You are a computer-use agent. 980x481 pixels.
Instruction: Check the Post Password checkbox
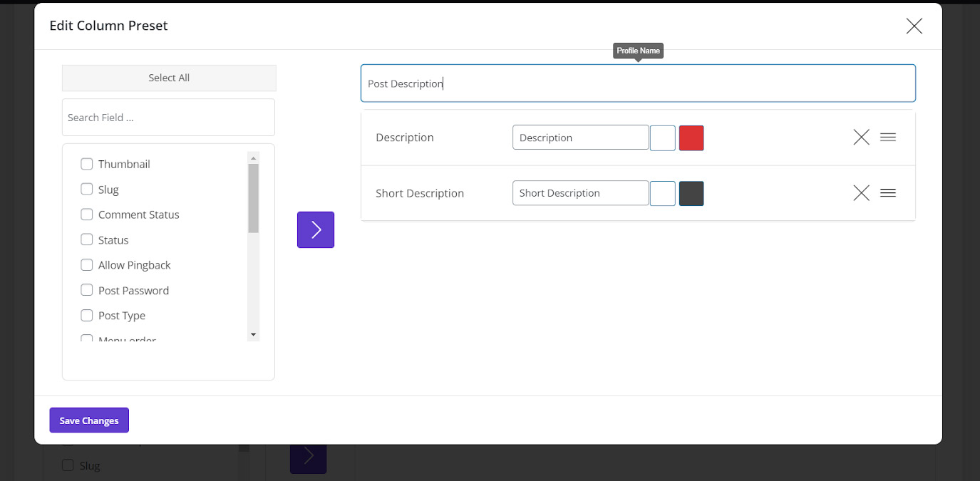87,290
